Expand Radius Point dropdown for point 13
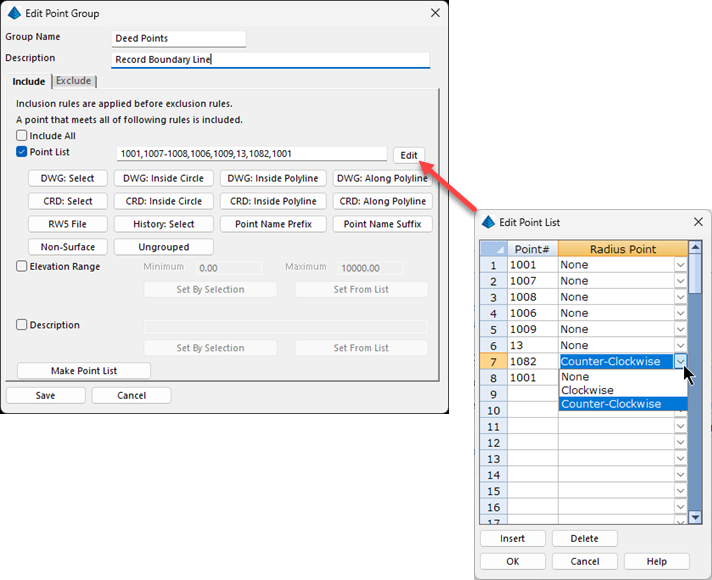This screenshot has width=712, height=580. click(x=680, y=344)
